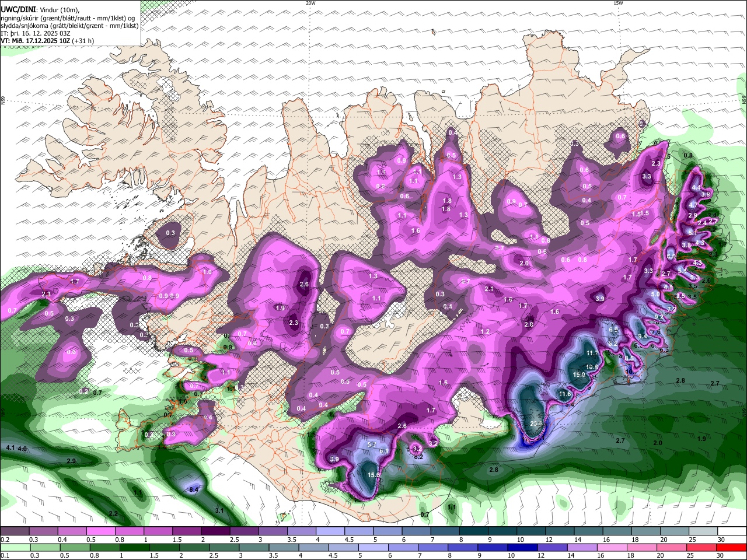Screen dimensions: 747x560
Task: Click the darkest green swatch starting at 1
Action: [x=135, y=547]
